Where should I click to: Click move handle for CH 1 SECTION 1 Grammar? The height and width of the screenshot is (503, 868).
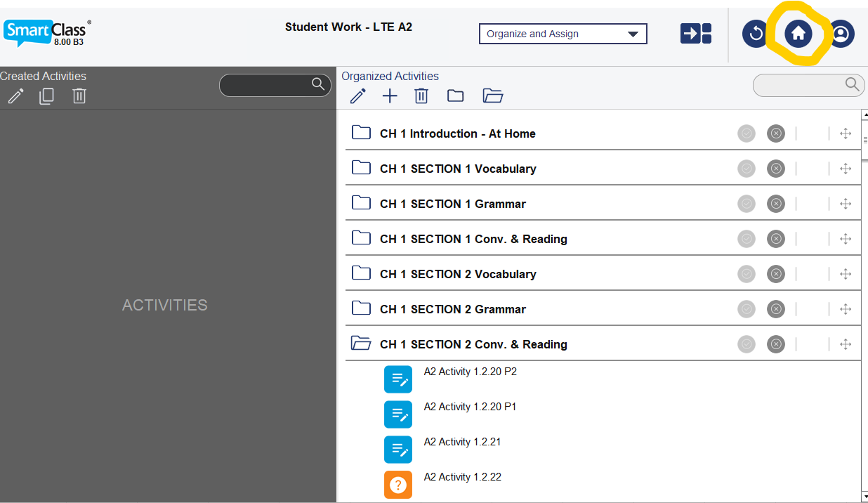[x=846, y=204]
